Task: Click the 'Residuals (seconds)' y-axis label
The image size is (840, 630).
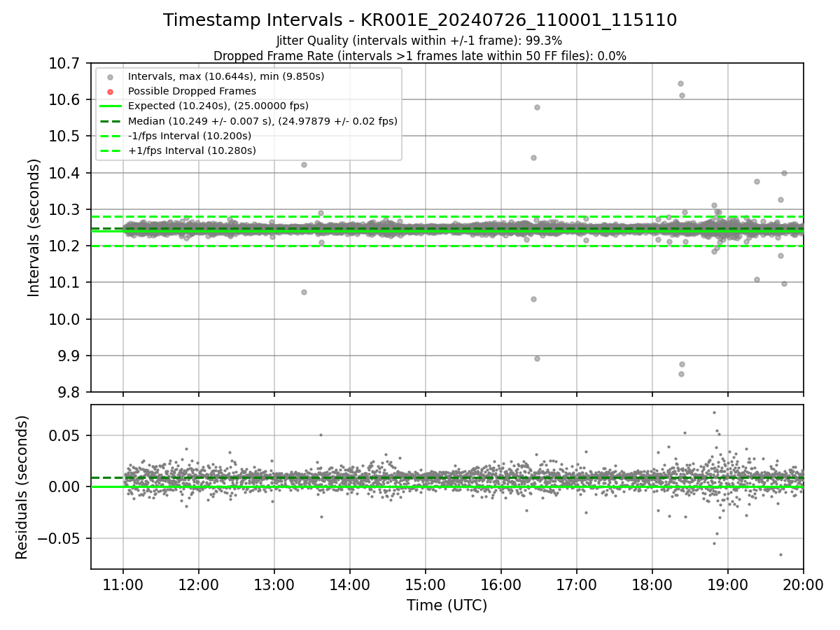Action: tap(22, 487)
